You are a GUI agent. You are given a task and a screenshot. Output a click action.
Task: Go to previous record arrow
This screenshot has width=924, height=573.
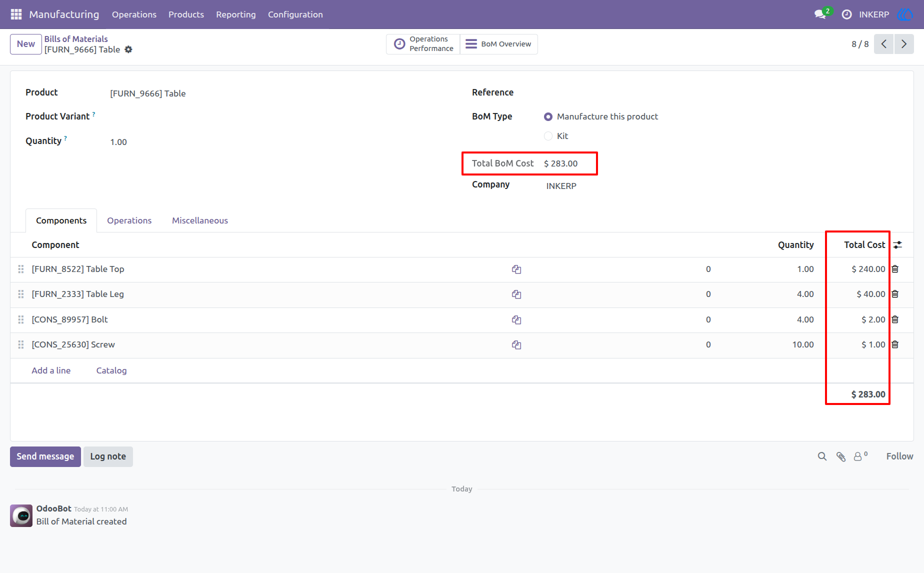coord(884,44)
